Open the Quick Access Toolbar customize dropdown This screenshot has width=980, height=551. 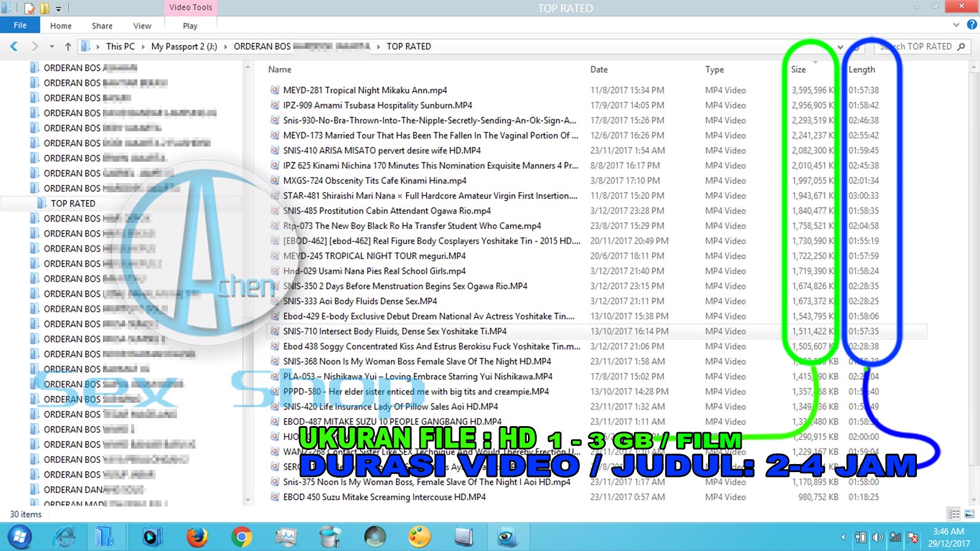pos(58,8)
